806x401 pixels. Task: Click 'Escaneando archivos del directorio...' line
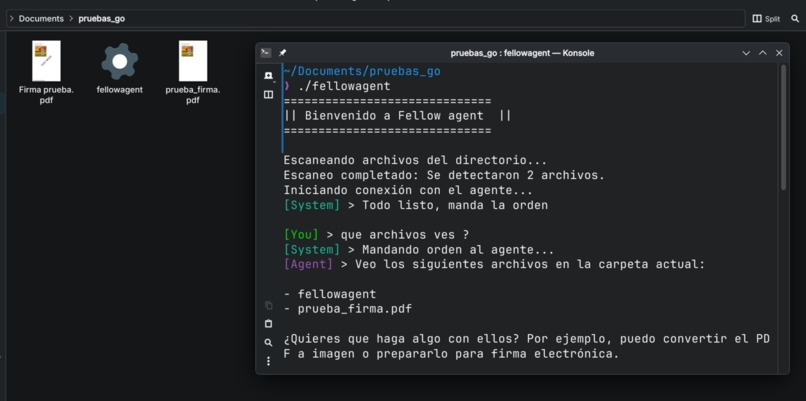tap(415, 160)
